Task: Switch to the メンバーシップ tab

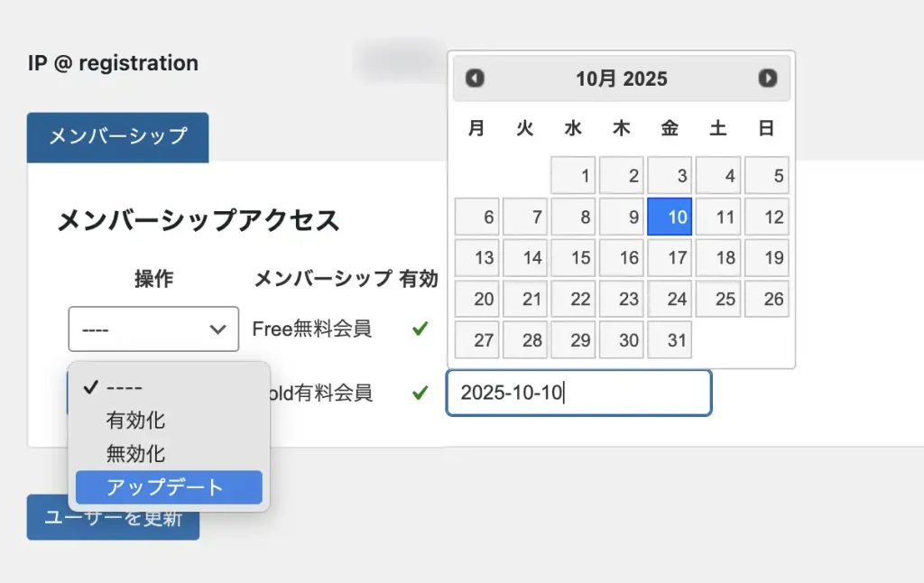Action: click(x=117, y=136)
